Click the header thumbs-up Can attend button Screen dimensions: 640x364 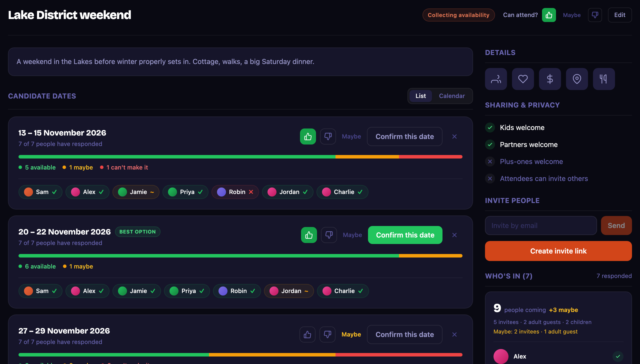549,15
